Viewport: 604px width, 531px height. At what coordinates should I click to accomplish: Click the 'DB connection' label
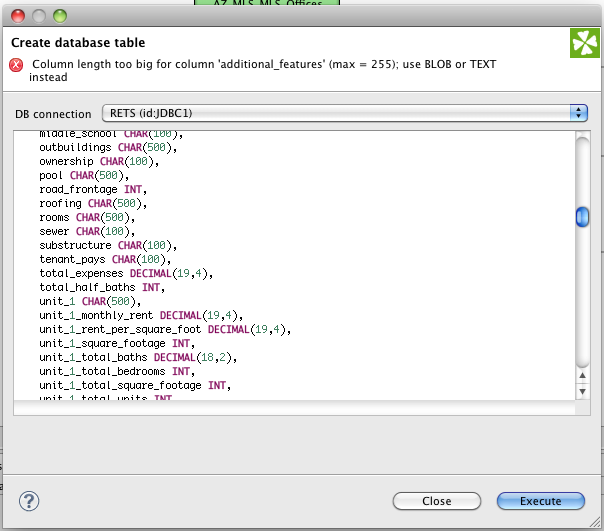[x=53, y=114]
